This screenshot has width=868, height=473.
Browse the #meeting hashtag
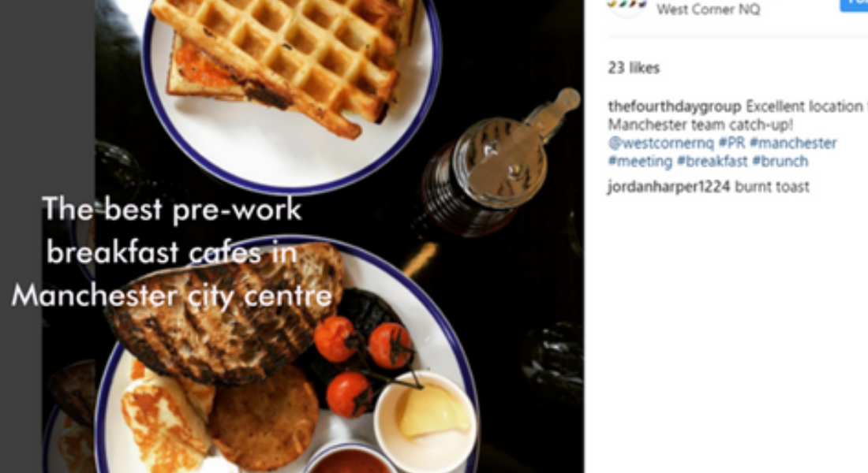pos(640,162)
